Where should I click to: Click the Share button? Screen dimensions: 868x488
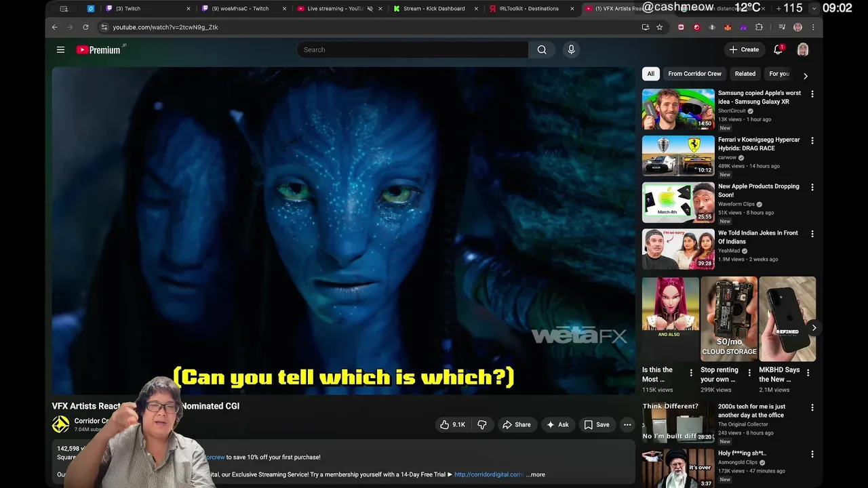tap(516, 424)
